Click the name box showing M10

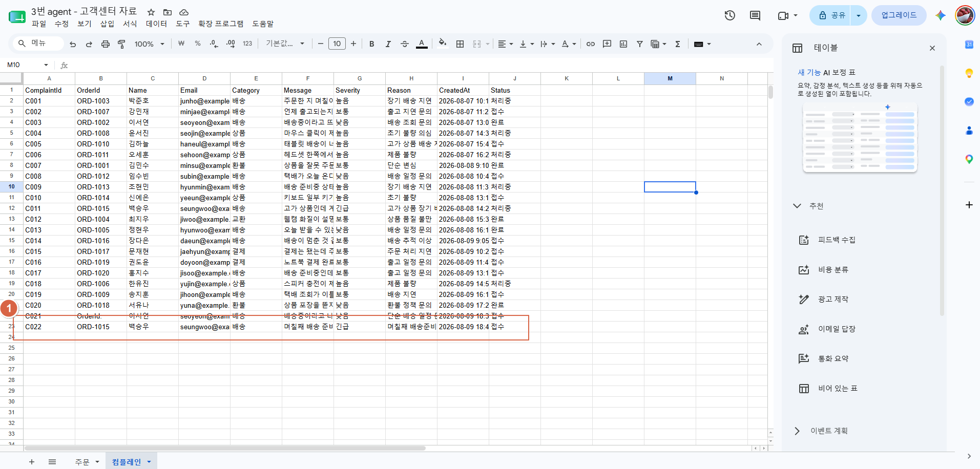[x=27, y=65]
